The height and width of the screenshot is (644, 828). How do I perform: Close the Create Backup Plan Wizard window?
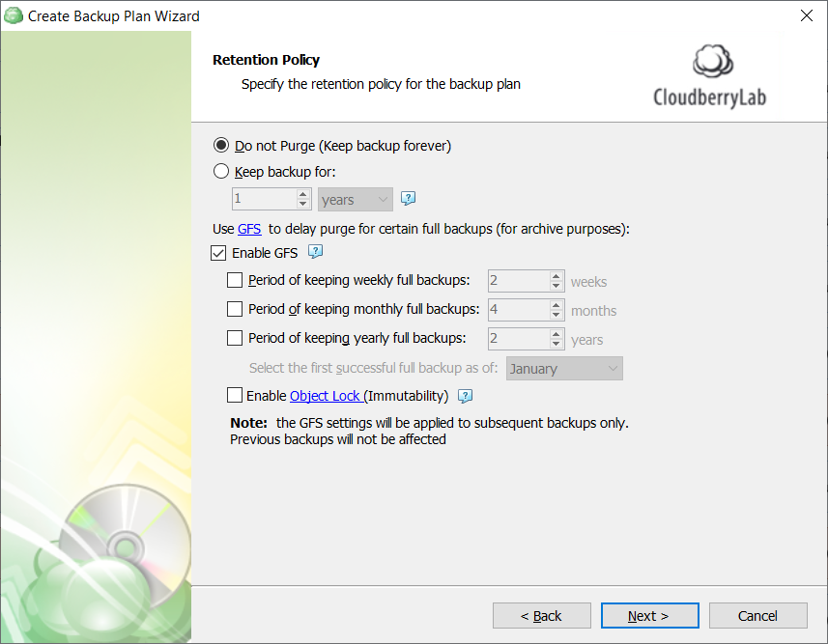(807, 15)
